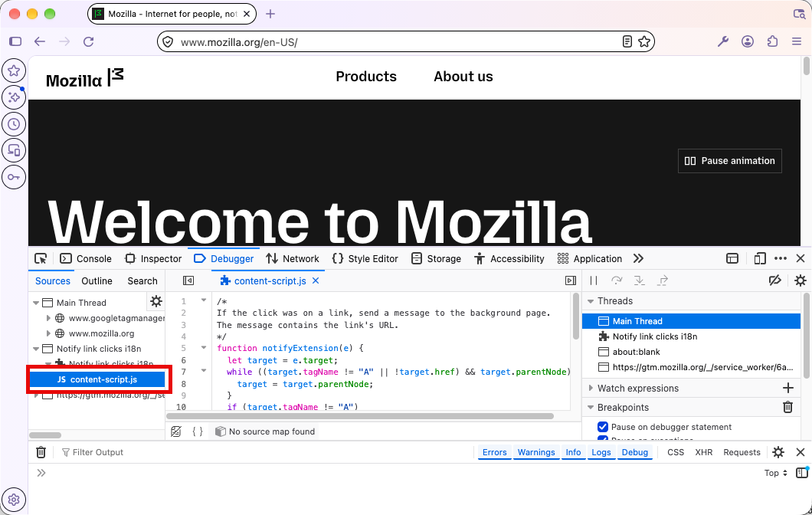Viewport: 812px width, 515px height.
Task: Open console settings gear
Action: [x=778, y=452]
